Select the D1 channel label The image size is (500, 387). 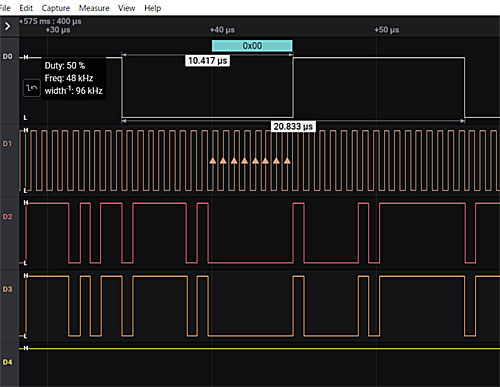pyautogui.click(x=7, y=143)
